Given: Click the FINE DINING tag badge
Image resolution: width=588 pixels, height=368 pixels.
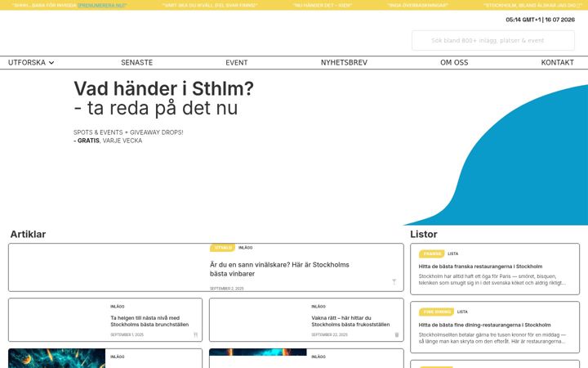Looking at the screenshot, I should tap(436, 312).
